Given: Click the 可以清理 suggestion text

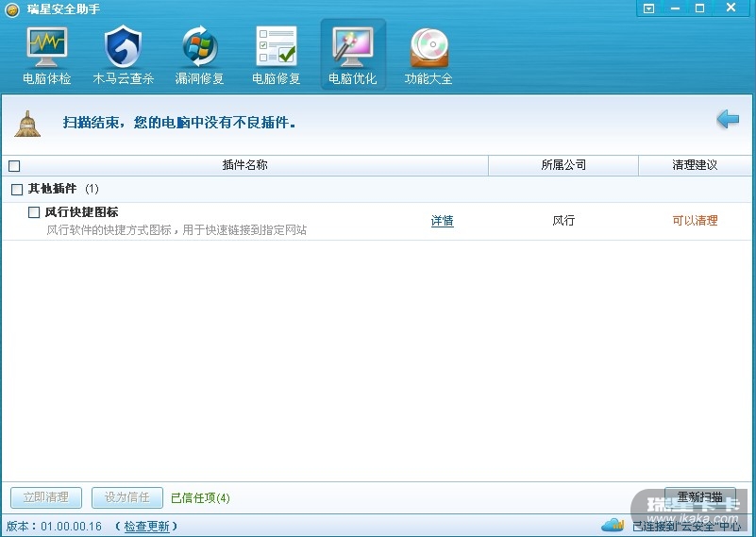Looking at the screenshot, I should [695, 221].
